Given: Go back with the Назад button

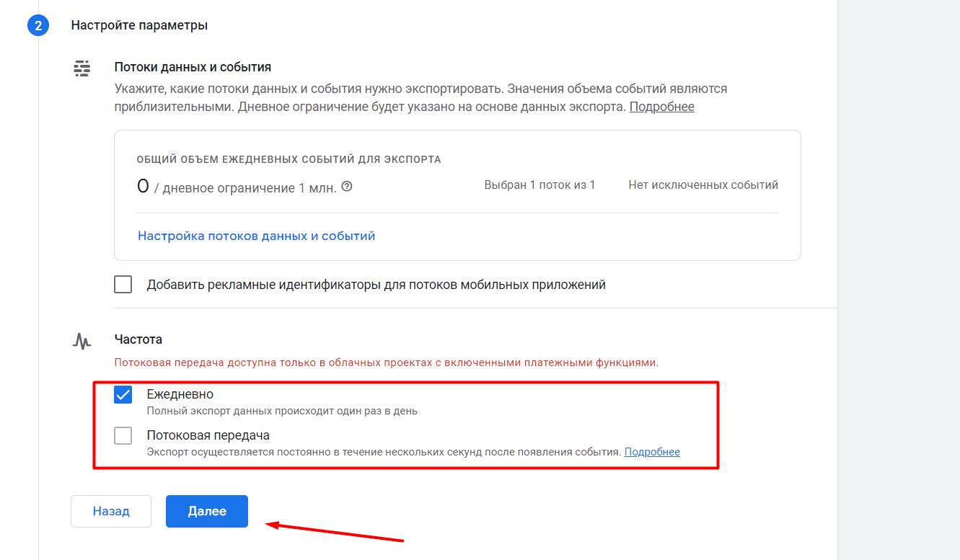Looking at the screenshot, I should pos(111,511).
